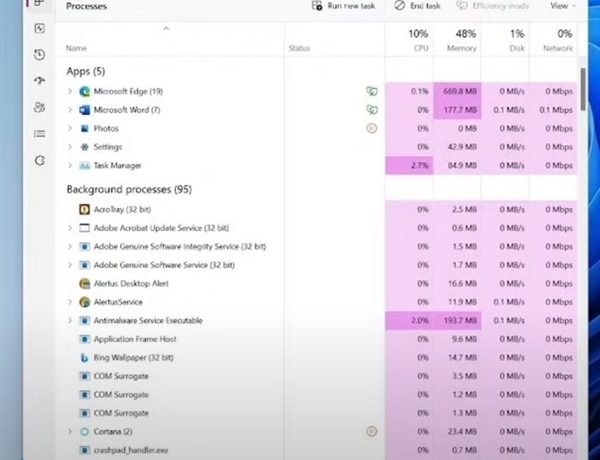
Task: Expand the Microsoft Edge (19) group
Action: pos(70,91)
